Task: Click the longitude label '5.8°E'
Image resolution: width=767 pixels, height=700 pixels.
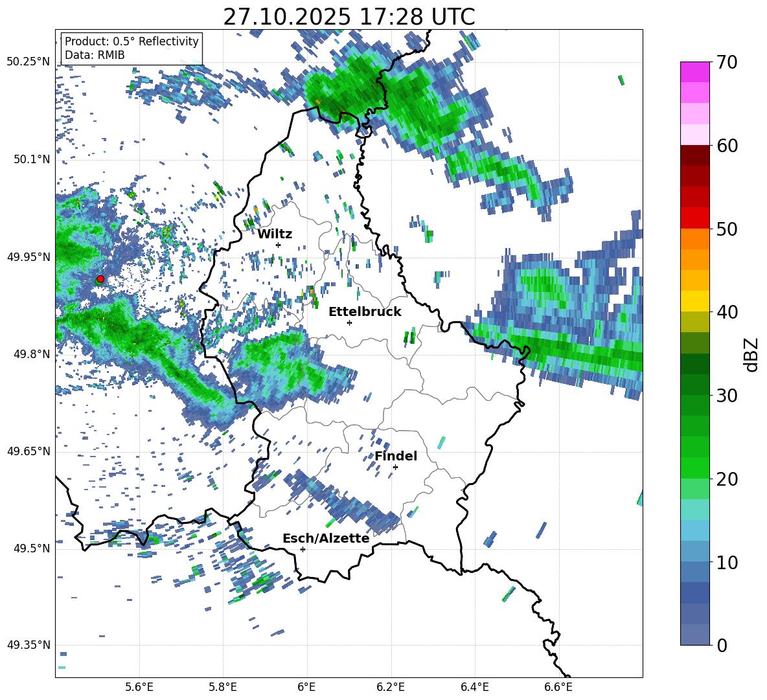Action: click(x=223, y=687)
